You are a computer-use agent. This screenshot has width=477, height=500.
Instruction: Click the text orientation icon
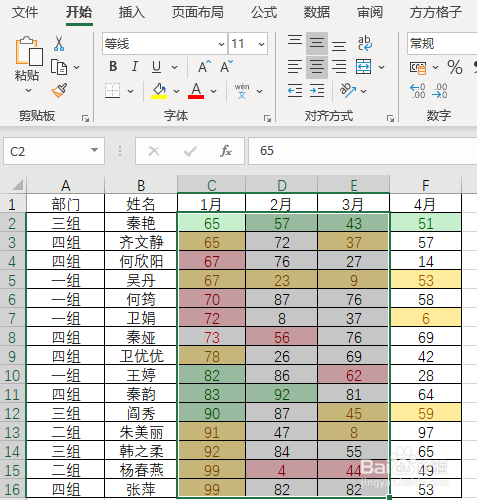(x=348, y=90)
